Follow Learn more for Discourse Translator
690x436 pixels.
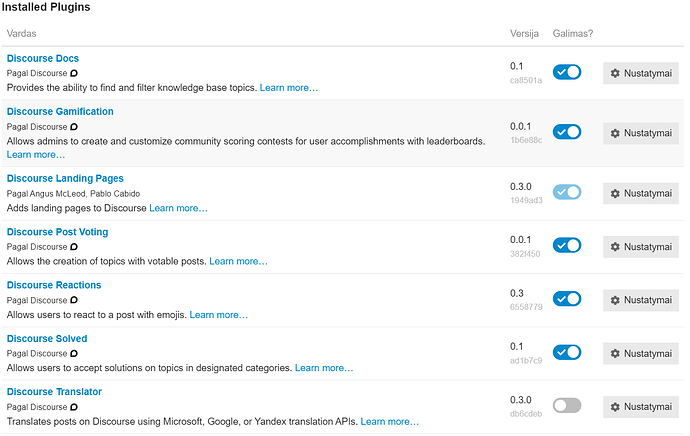[x=389, y=421]
